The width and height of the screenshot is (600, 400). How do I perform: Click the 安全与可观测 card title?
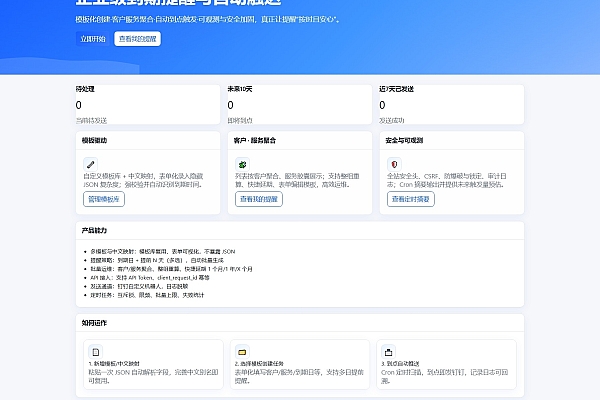tap(404, 141)
